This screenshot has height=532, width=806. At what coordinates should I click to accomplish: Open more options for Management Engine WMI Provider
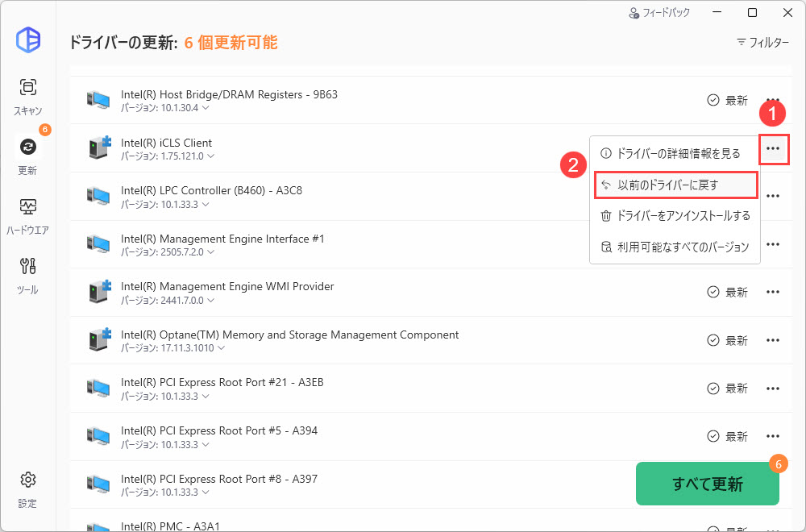click(773, 292)
